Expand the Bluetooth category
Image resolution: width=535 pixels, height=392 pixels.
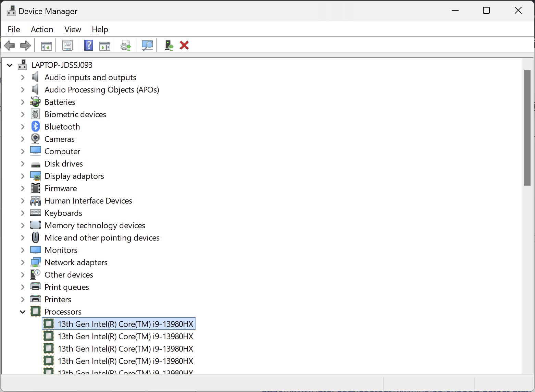23,127
